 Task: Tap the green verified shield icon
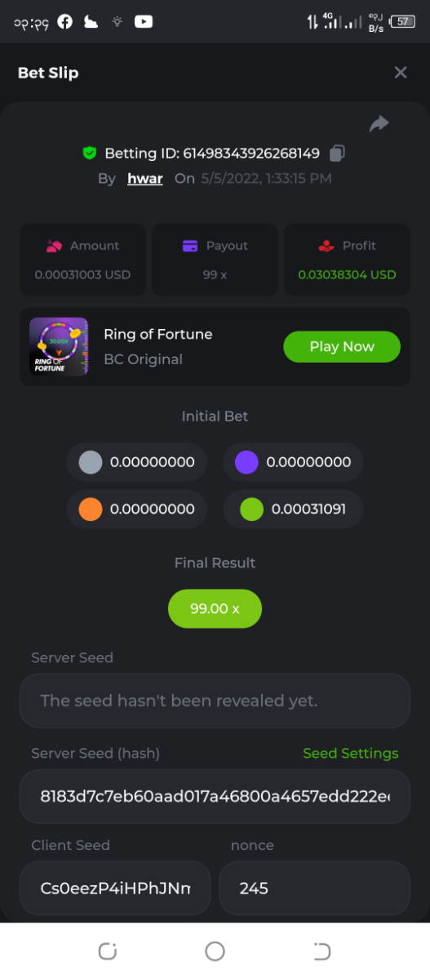pyautogui.click(x=90, y=153)
